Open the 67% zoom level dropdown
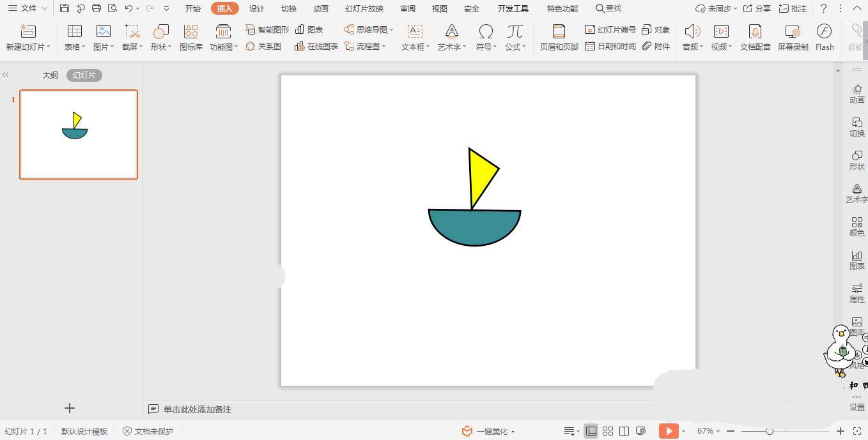Screen dimensions: 868x440 (708, 431)
